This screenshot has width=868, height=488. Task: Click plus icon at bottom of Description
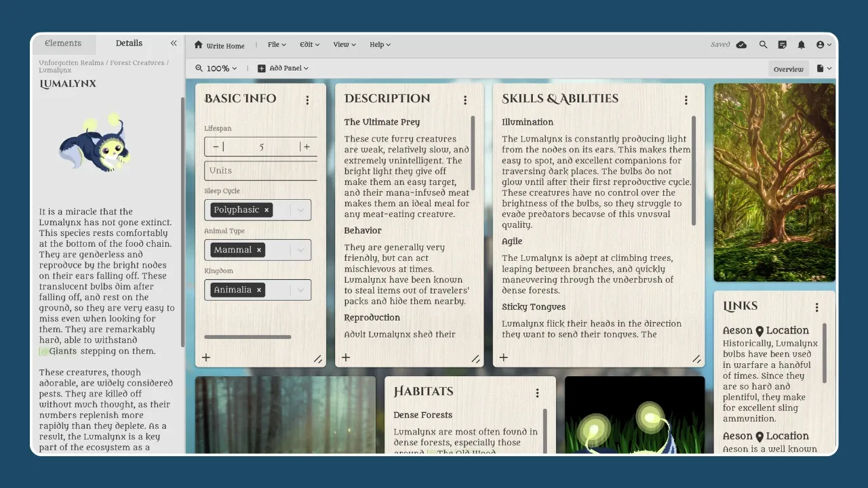tap(346, 357)
